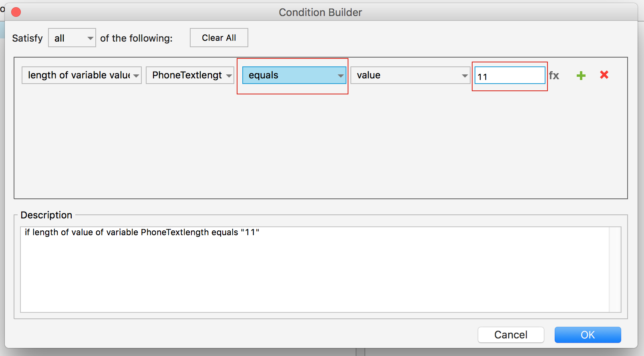Expand the 'length of variable value' dropdown
This screenshot has width=644, height=356.
coord(82,75)
